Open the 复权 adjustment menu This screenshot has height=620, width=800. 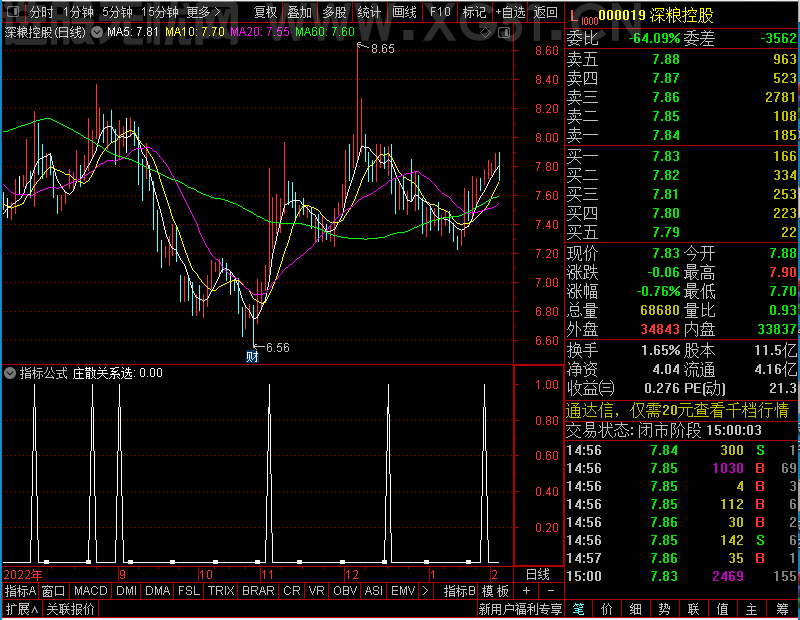pos(265,11)
